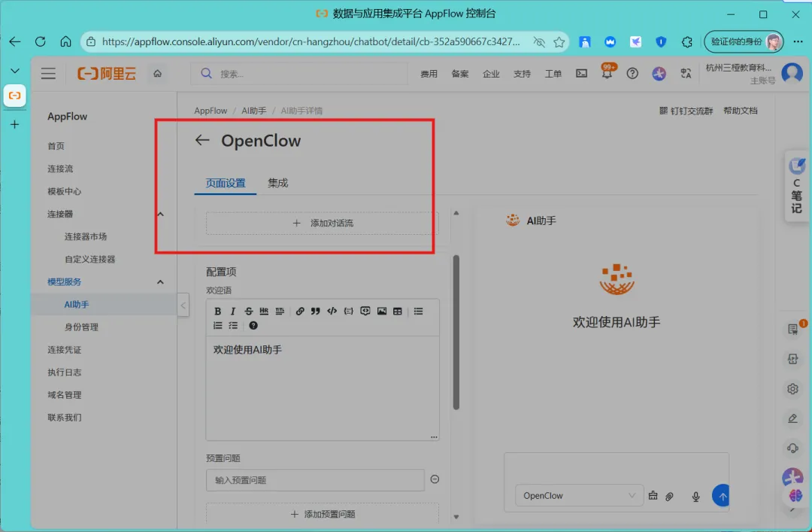812x532 pixels.
Task: Insert an image via the editor toolbar
Action: point(383,310)
